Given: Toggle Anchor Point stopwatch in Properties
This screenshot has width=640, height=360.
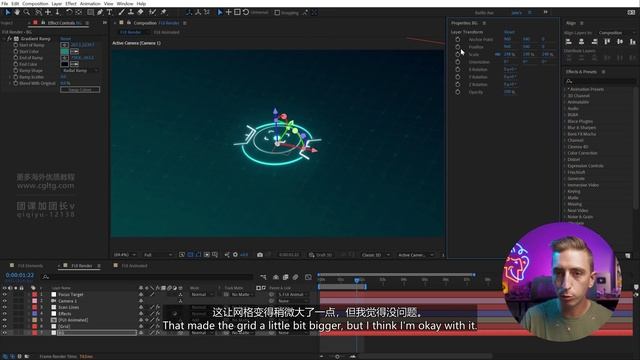Looking at the screenshot, I should coord(458,40).
